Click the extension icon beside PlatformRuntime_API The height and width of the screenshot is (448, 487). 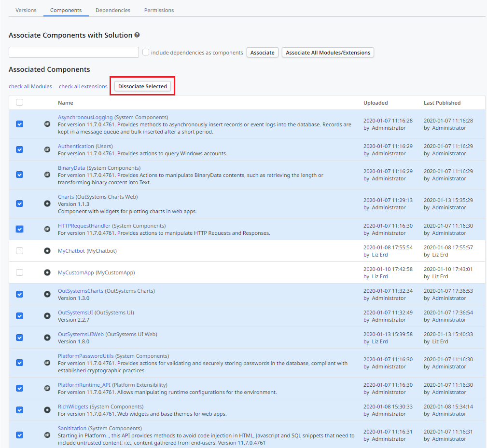(47, 388)
